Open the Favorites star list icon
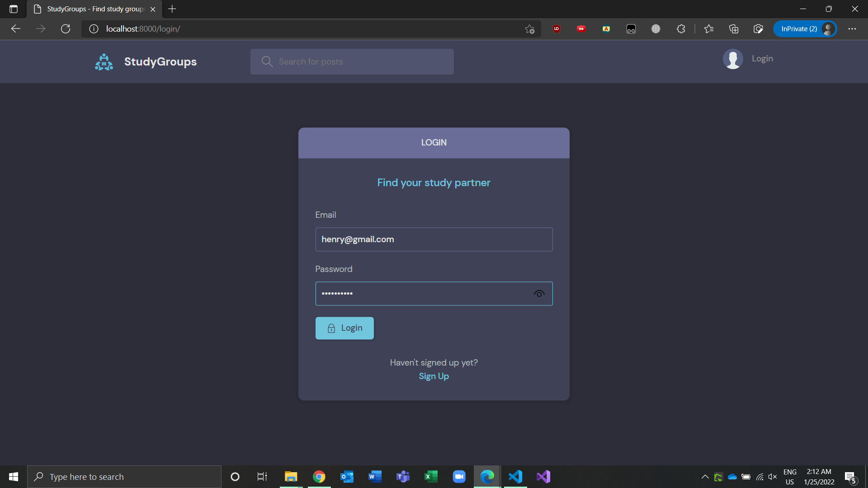Viewport: 868px width, 488px height. tap(709, 29)
